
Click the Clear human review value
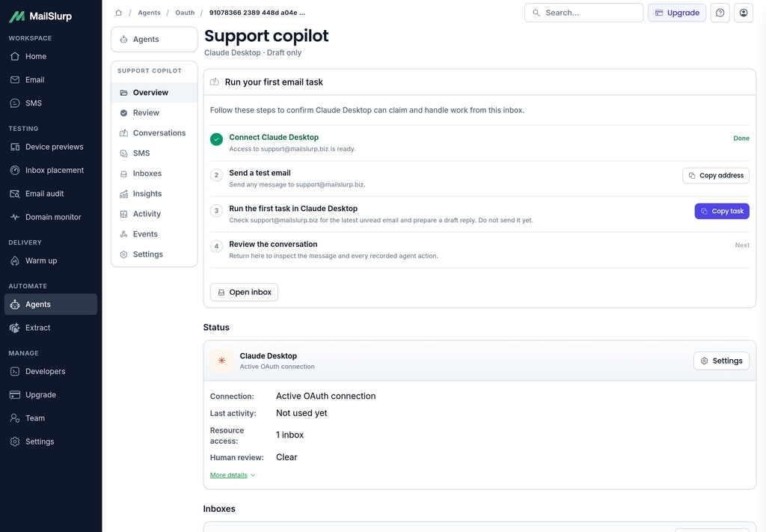click(x=287, y=457)
